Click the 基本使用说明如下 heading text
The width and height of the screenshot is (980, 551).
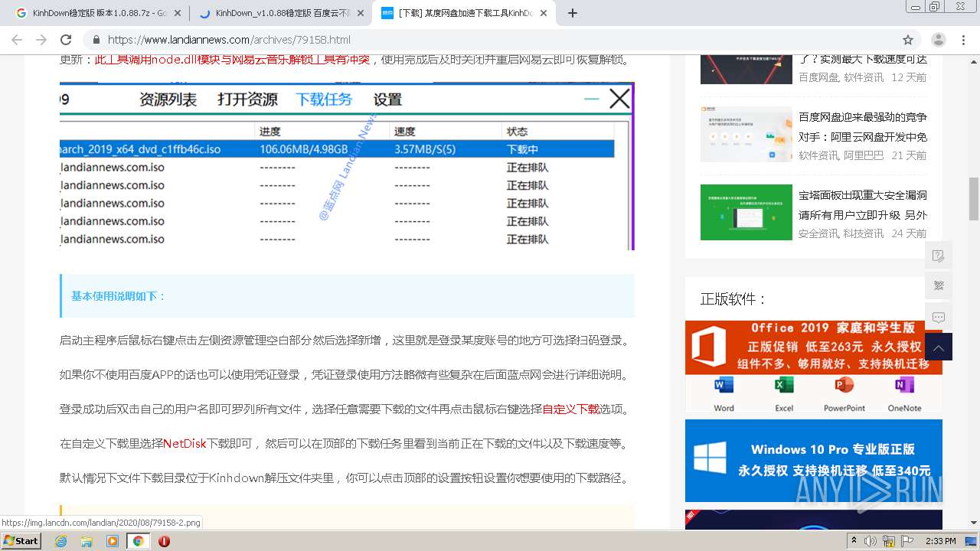119,296
